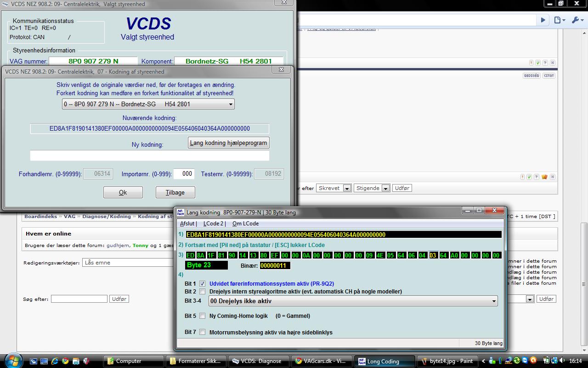Image resolution: width=588 pixels, height=368 pixels.
Task: Open the Bordnetz-SG module selection dropdown
Action: click(x=230, y=104)
